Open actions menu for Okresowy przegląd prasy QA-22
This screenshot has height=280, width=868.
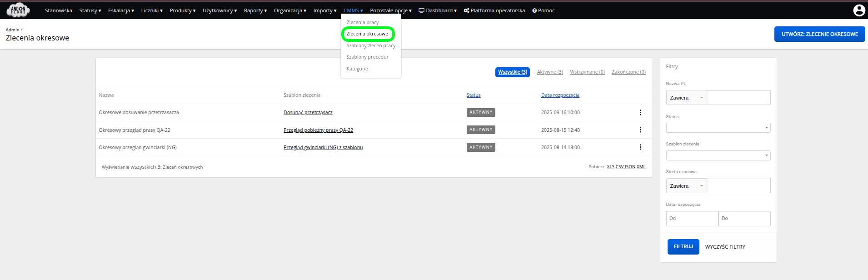pos(640,130)
